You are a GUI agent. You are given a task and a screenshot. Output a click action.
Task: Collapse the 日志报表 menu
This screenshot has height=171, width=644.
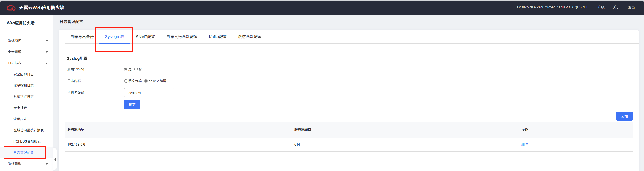pyautogui.click(x=28, y=63)
